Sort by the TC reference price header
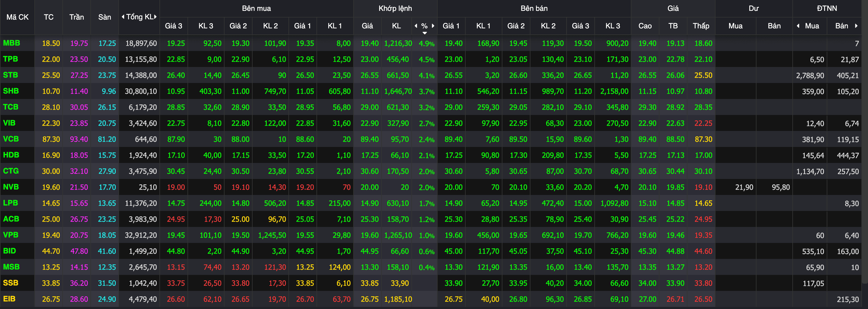Viewport: 868px width, 309px height. pyautogui.click(x=49, y=17)
